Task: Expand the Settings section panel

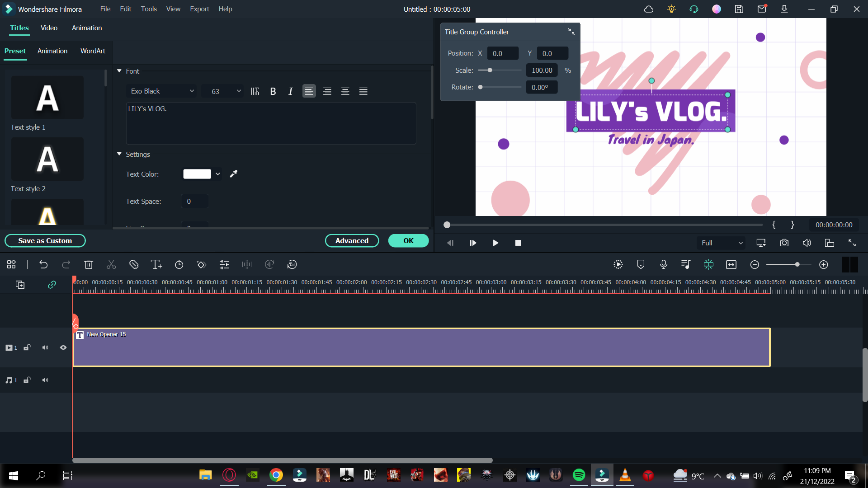Action: click(118, 155)
